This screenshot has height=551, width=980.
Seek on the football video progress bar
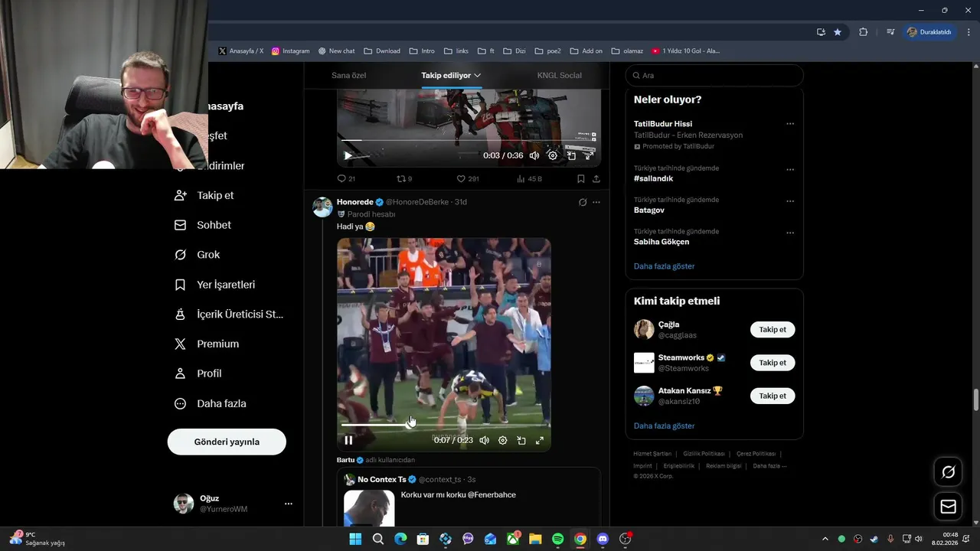point(444,424)
